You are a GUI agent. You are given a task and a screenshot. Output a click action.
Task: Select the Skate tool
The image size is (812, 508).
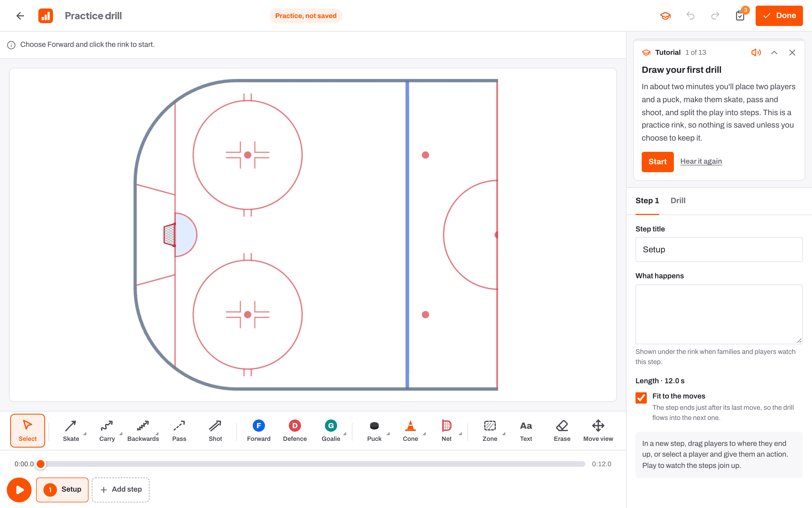[71, 430]
